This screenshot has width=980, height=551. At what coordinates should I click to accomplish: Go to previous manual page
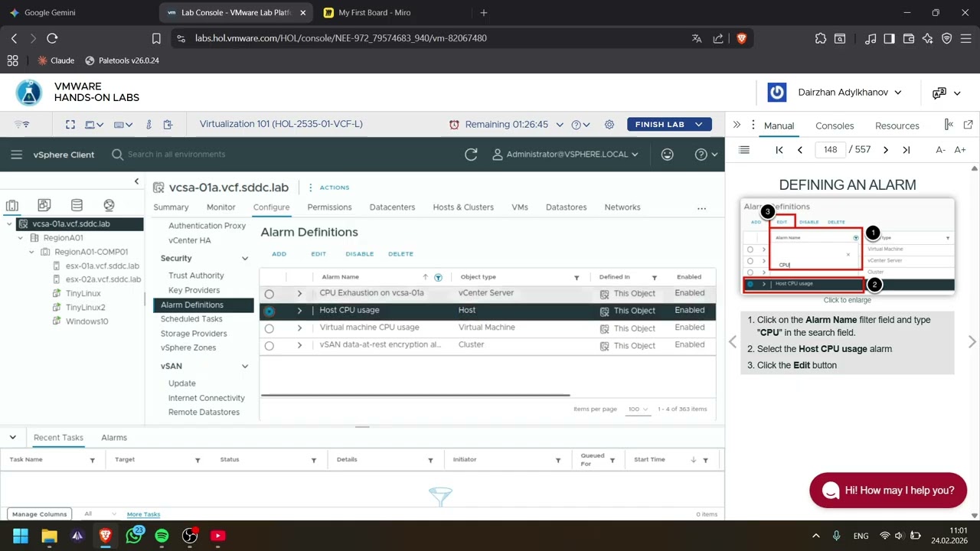800,150
